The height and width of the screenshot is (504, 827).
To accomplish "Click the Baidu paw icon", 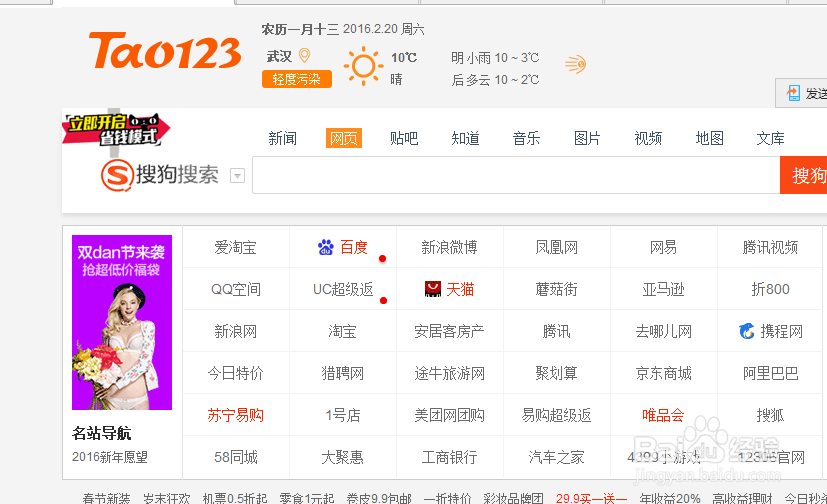I will coord(326,247).
